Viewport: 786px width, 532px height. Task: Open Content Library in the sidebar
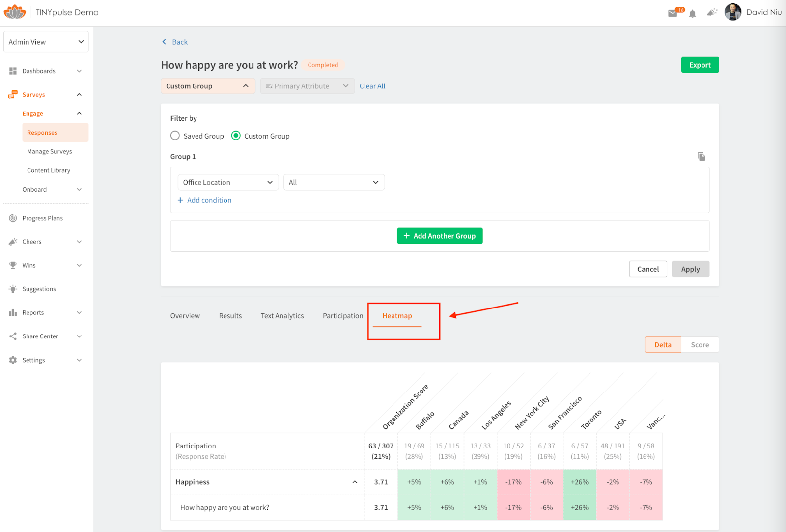click(49, 170)
